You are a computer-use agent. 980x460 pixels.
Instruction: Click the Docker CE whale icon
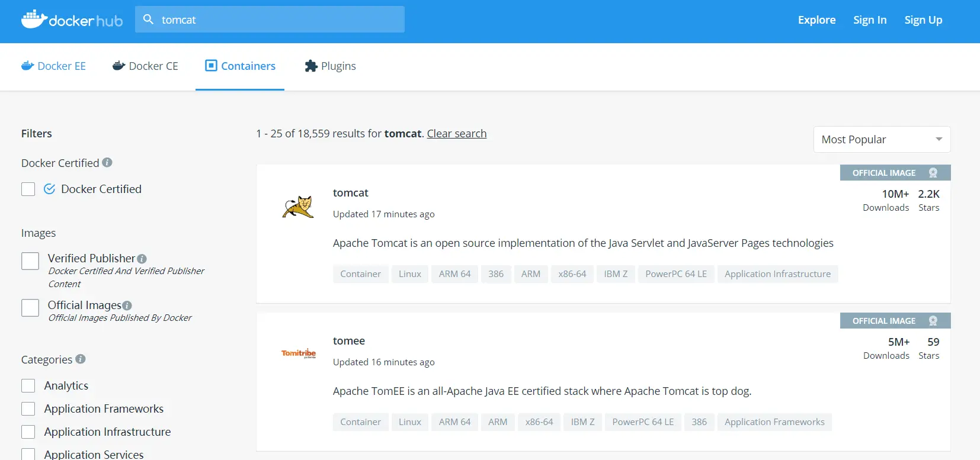pos(119,66)
